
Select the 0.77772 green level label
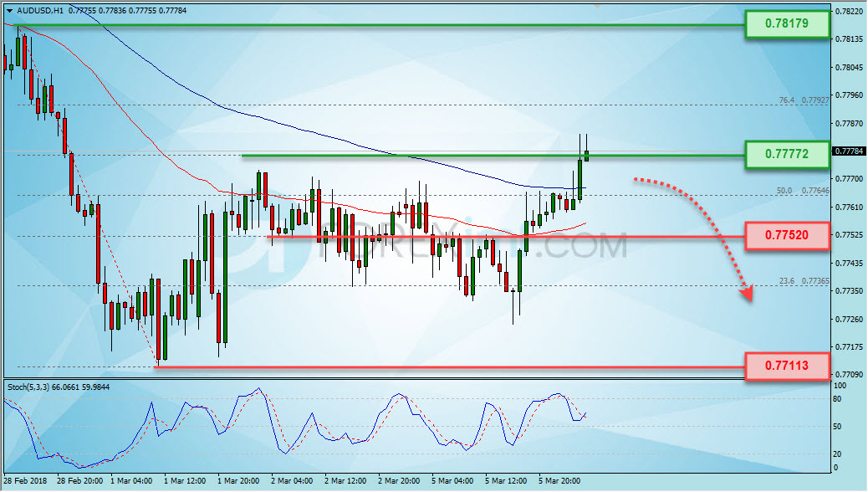coord(787,154)
